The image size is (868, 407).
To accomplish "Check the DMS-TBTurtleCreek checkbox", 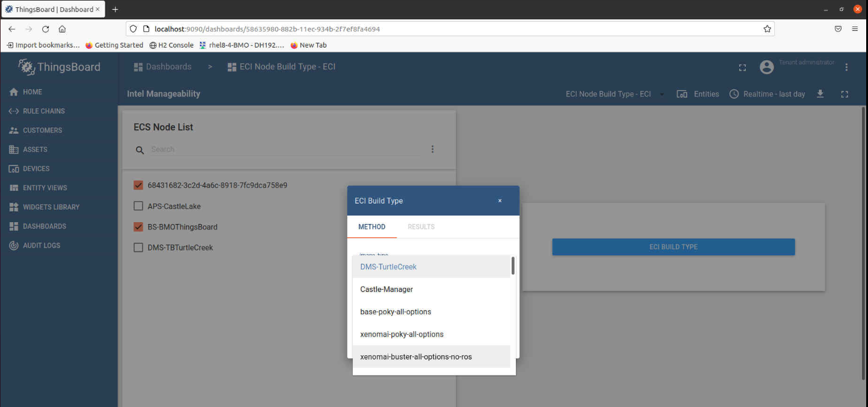I will [x=138, y=247].
